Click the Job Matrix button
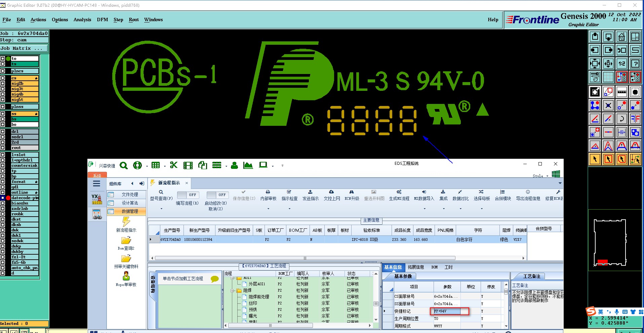Viewport: 644px width, 333px height. (x=24, y=48)
